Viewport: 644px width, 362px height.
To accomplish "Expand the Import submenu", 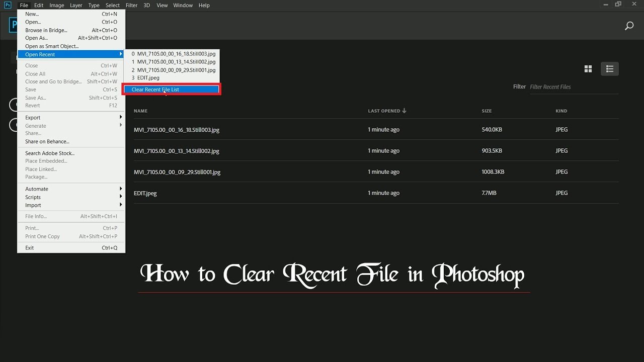I will tap(71, 205).
